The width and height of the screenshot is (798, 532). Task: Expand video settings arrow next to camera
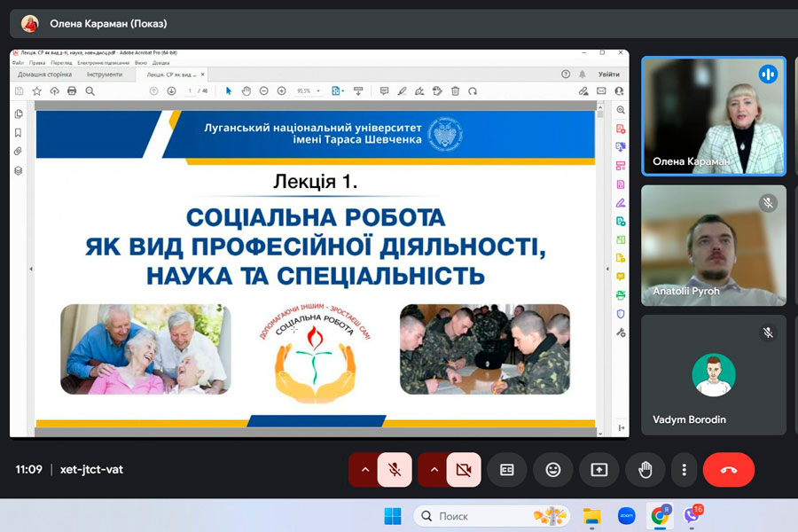point(434,470)
